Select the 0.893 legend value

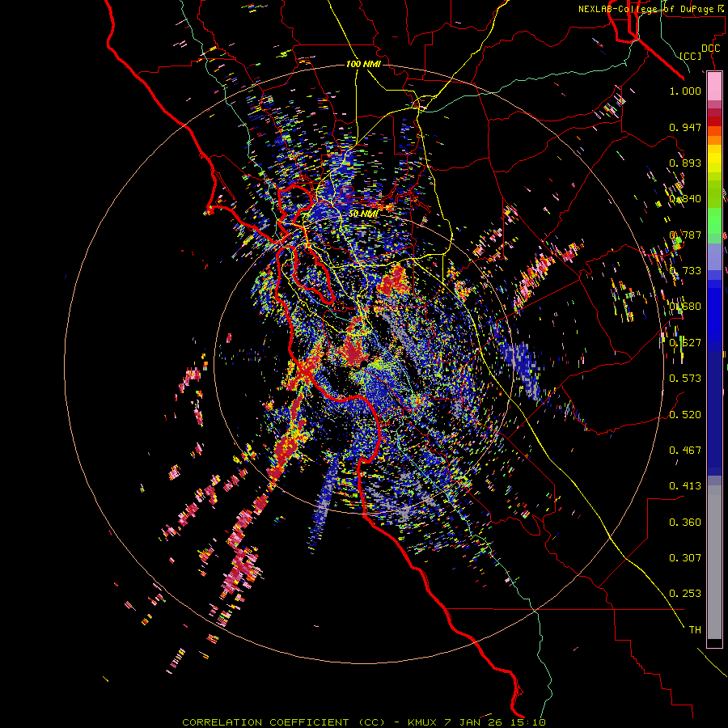685,163
